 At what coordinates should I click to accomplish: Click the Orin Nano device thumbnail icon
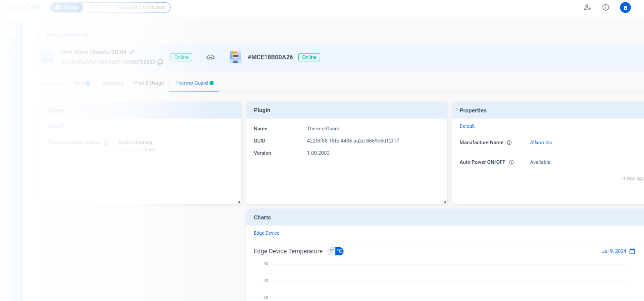(47, 57)
